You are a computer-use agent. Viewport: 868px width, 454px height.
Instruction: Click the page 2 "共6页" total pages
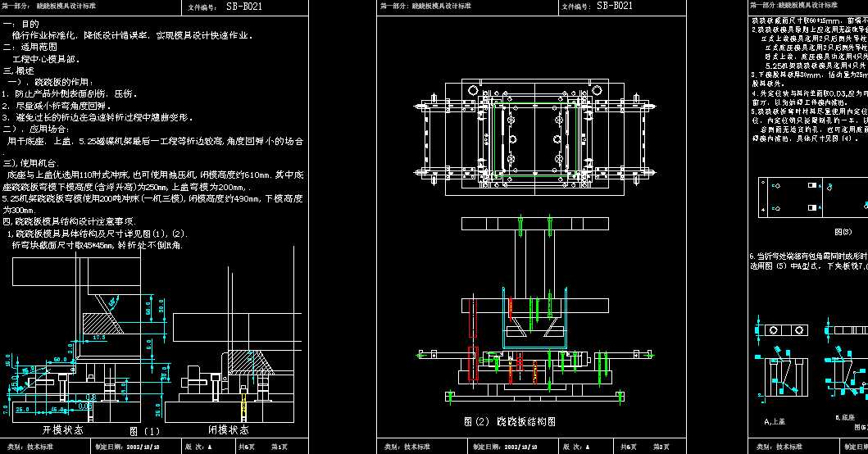[x=629, y=447]
